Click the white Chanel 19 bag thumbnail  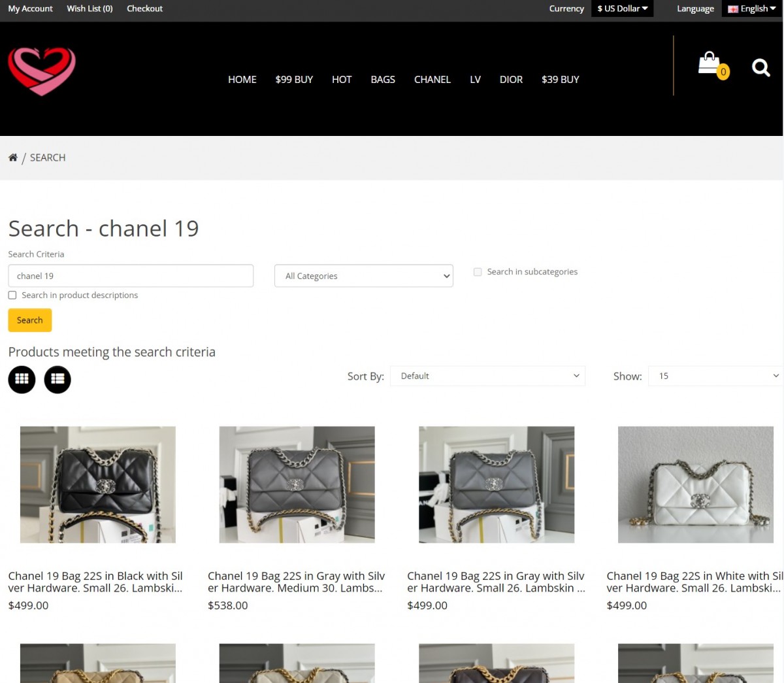tap(696, 484)
